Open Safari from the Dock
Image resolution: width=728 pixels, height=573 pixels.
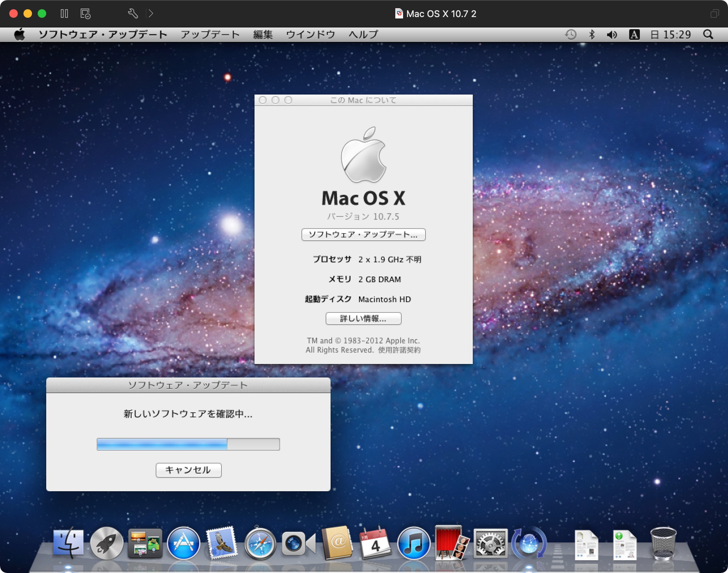click(261, 543)
